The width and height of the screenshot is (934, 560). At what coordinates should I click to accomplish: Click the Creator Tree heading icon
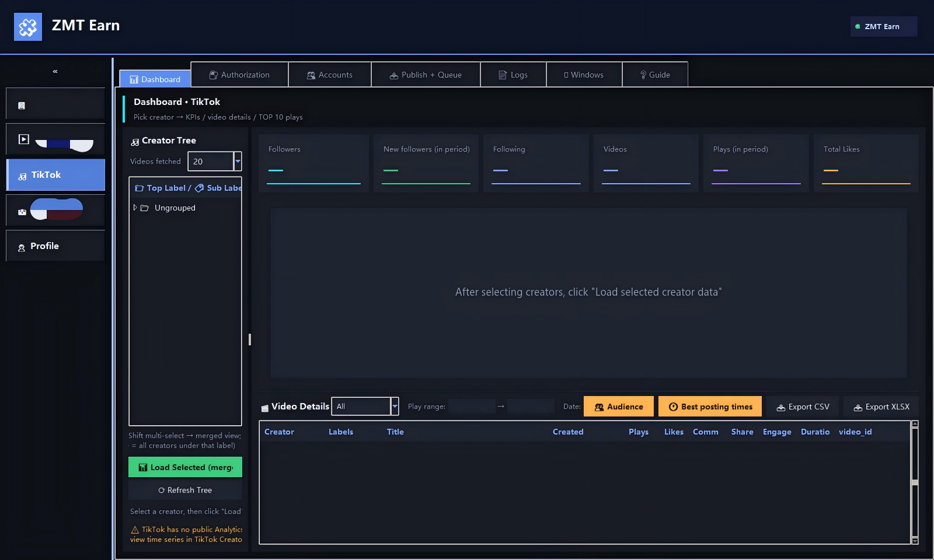coord(135,141)
